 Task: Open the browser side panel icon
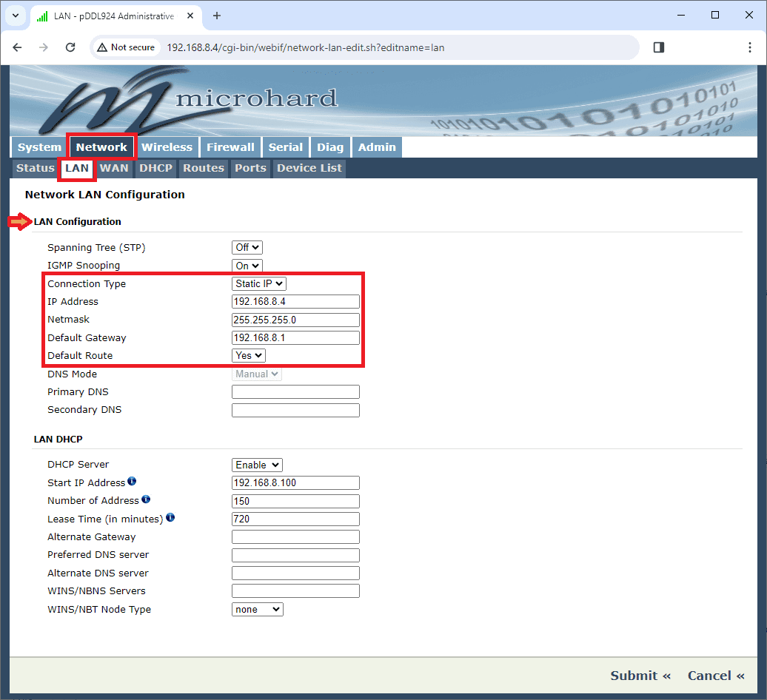[659, 47]
